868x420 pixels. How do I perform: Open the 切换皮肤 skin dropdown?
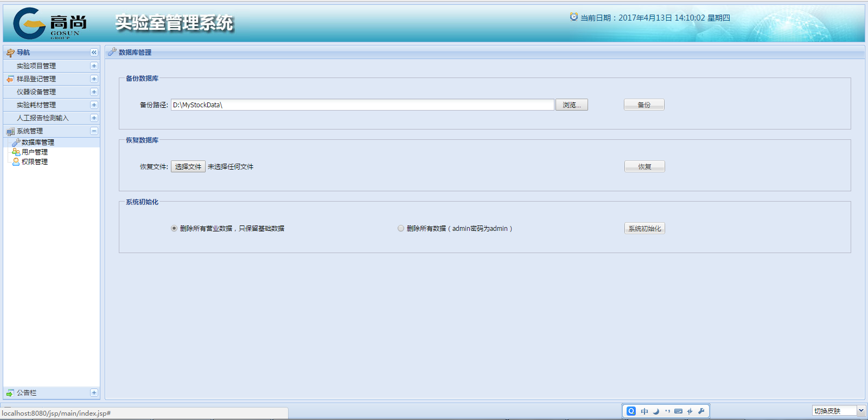[x=860, y=411]
